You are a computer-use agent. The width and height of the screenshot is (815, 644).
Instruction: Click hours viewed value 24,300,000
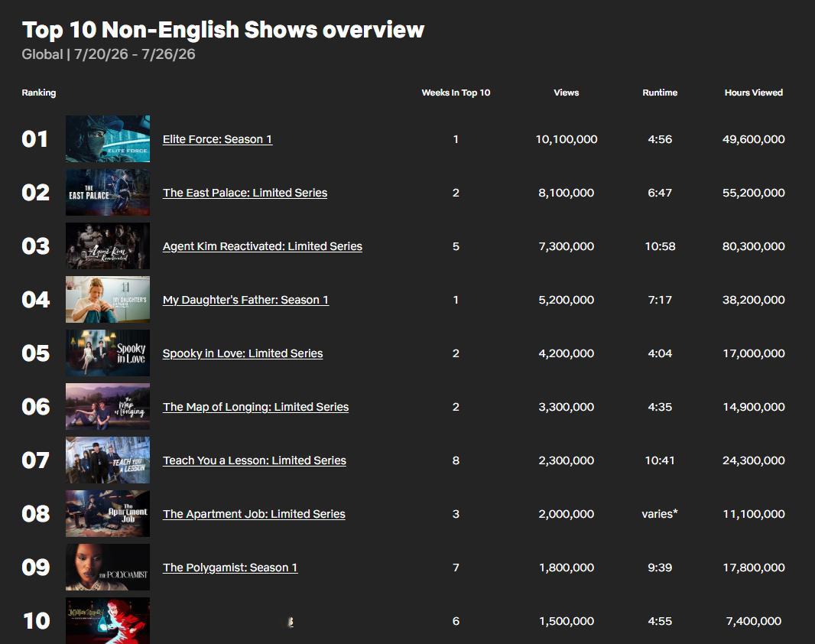click(x=754, y=460)
